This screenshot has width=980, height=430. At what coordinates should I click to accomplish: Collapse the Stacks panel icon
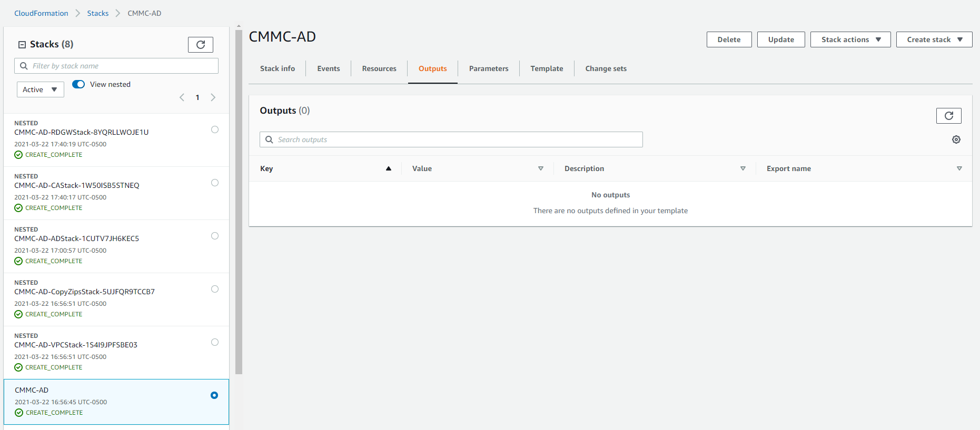[x=22, y=45]
